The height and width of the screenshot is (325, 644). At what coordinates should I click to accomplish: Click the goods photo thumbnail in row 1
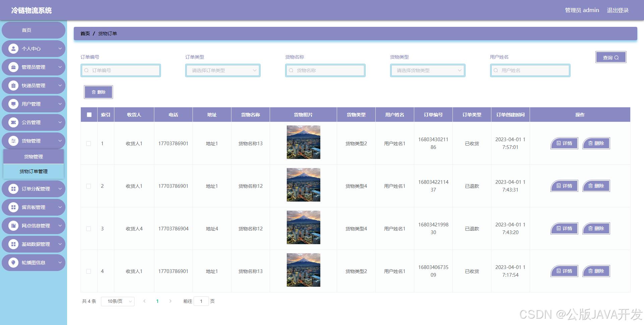[304, 142]
